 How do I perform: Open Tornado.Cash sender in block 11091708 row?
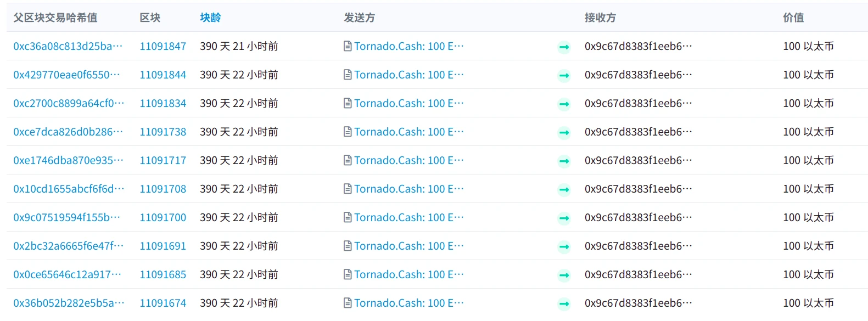pos(409,189)
